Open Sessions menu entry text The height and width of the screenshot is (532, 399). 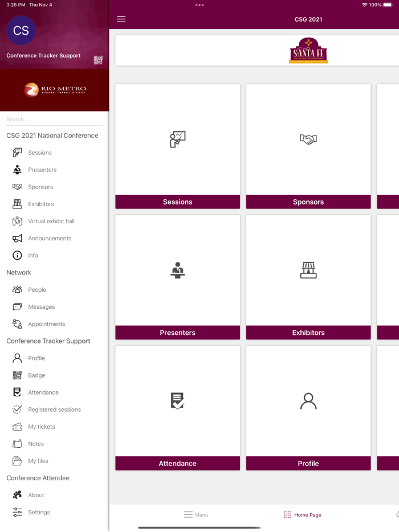pyautogui.click(x=40, y=153)
